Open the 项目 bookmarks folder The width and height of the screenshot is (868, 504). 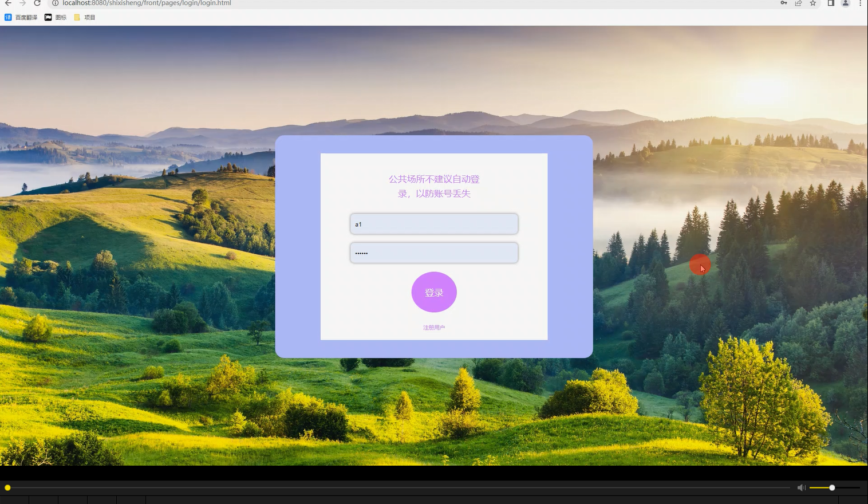85,17
